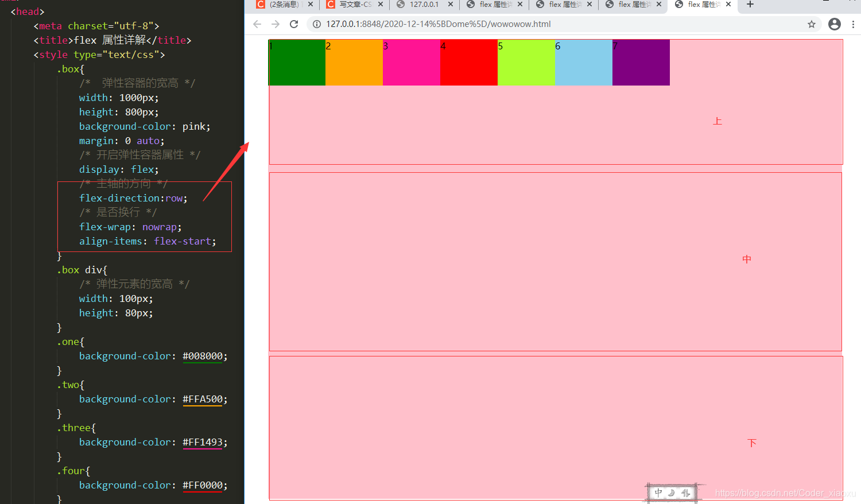Screen dimensions: 861x504
Task: Click the 开启弹性容器属性 comment
Action: (x=140, y=155)
